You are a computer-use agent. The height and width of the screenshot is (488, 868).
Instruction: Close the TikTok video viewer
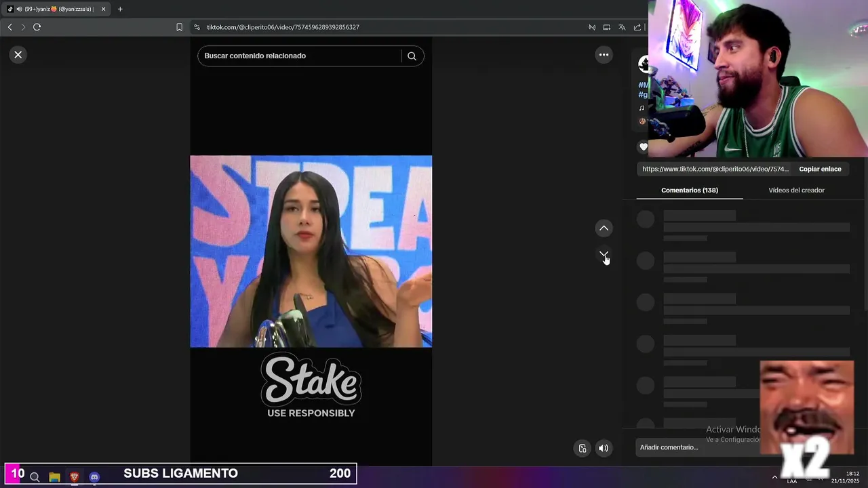18,55
